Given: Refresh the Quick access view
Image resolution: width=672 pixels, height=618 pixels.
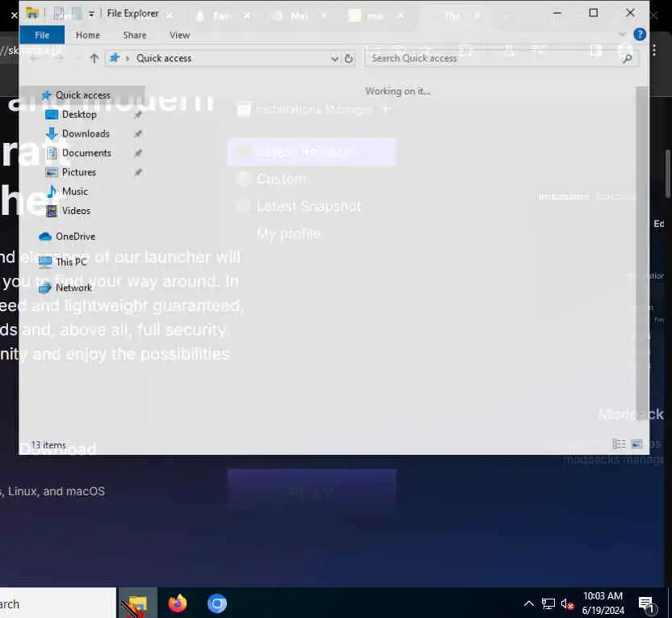Looking at the screenshot, I should [x=348, y=58].
